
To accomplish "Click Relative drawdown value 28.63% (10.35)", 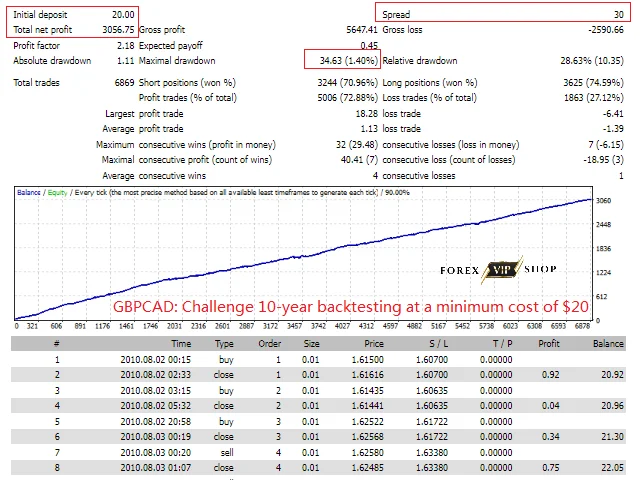I will click(x=592, y=61).
